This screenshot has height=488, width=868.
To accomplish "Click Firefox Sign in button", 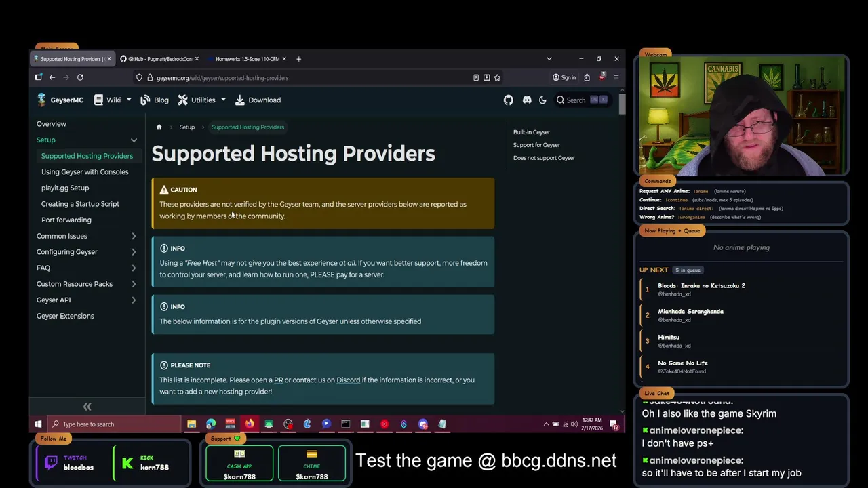I will click(x=564, y=78).
